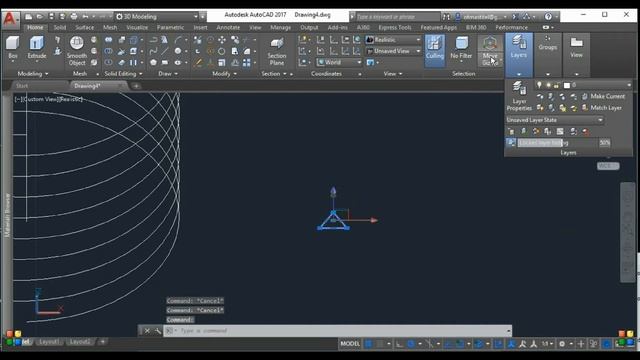Select the Circle tool in Draw panel
640x360 pixels.
click(x=178, y=51)
